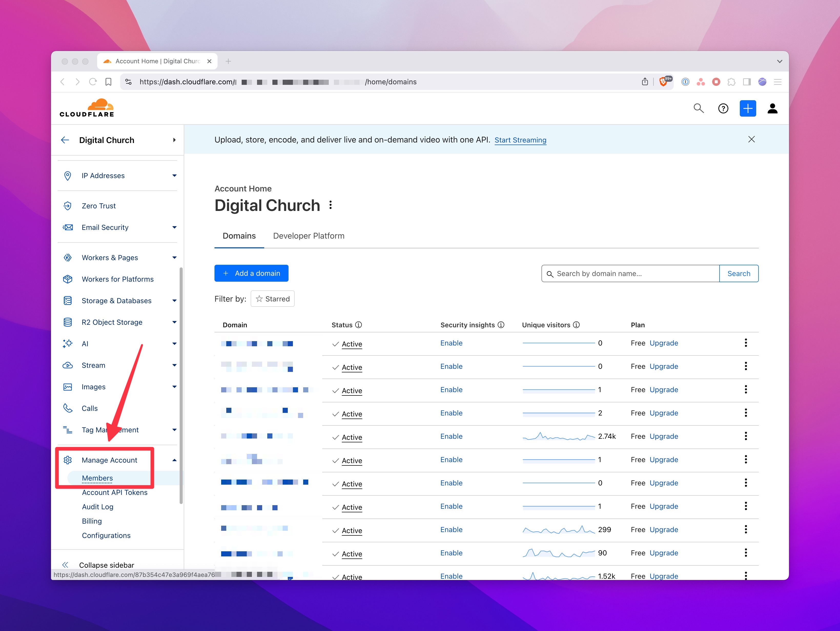Click the search by domain name field
The width and height of the screenshot is (840, 631).
click(x=630, y=273)
